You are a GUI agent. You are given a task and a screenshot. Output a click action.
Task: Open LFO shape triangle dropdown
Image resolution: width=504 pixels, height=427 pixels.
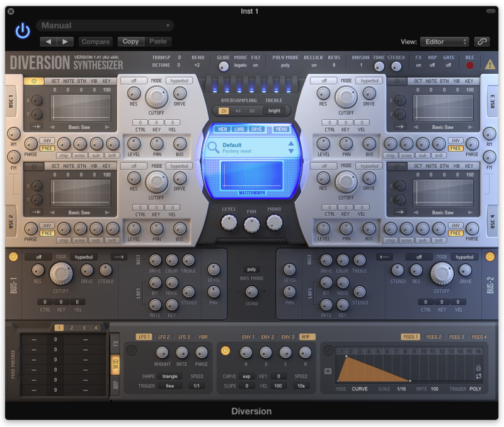click(x=169, y=376)
